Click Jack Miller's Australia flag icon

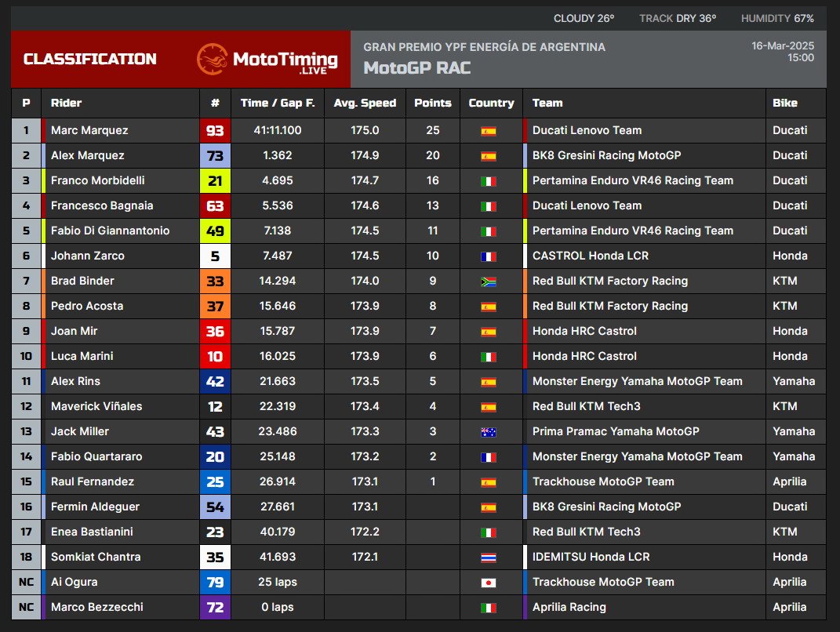tap(488, 432)
